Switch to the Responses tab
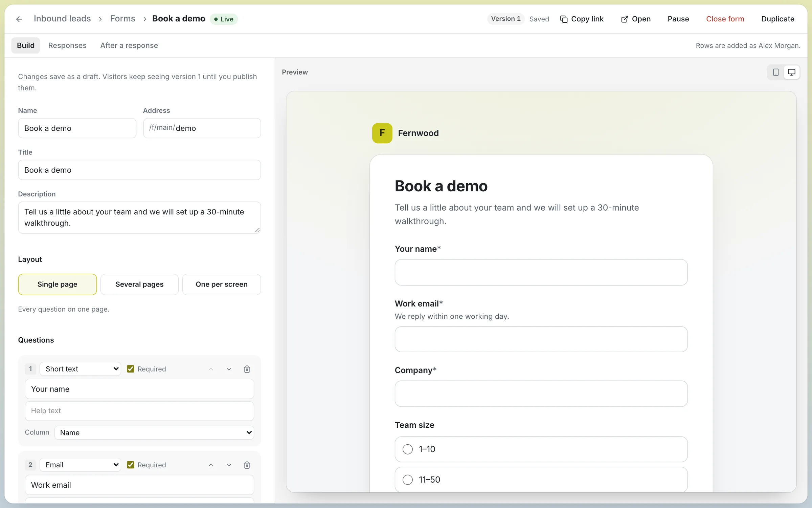Screen dimensions: 812x508 coord(67,45)
